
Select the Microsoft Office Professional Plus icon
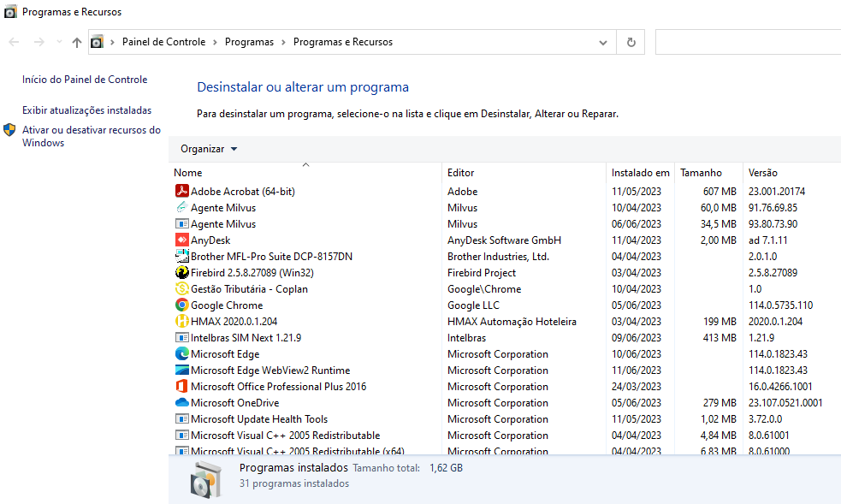181,387
